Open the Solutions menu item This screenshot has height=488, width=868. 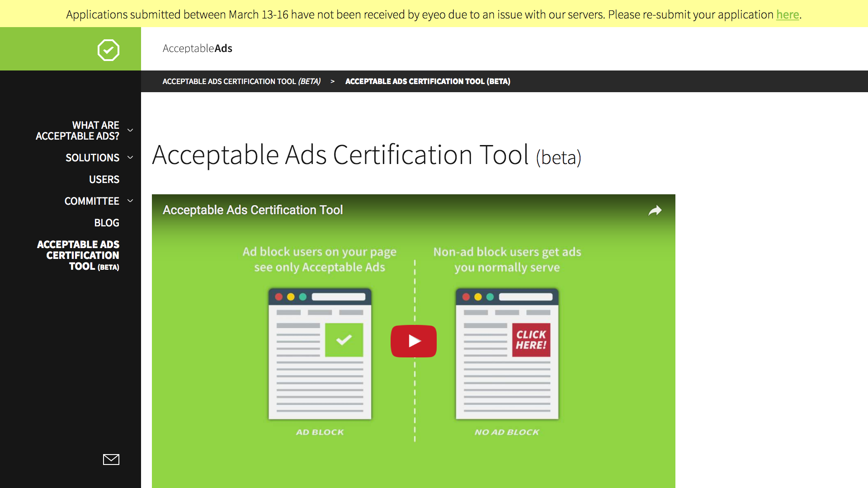[x=92, y=158]
